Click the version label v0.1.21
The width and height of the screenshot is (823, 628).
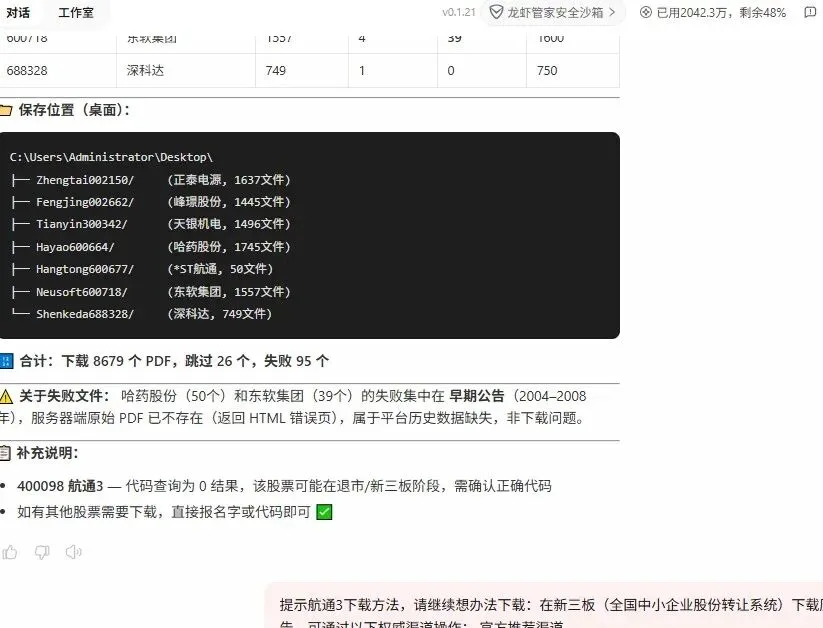[459, 13]
